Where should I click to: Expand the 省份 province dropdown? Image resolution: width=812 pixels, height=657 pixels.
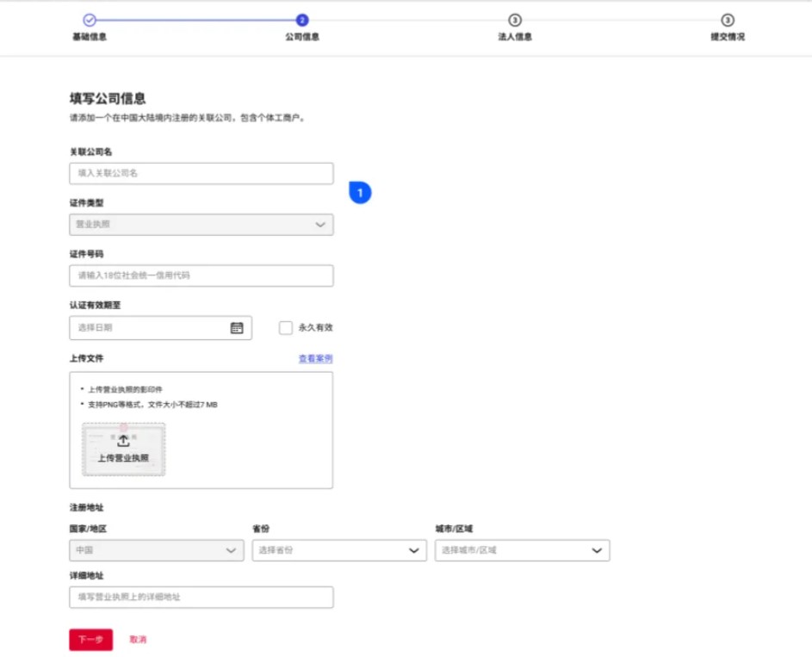coord(338,550)
